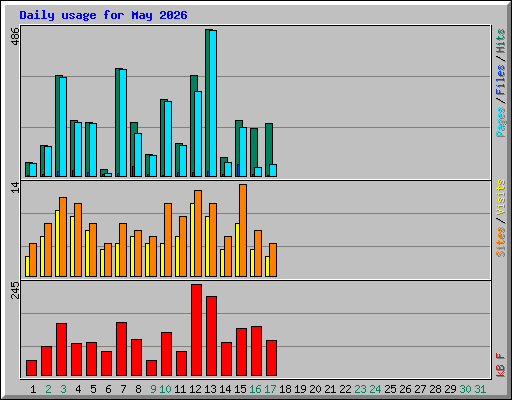Click day 5 on the x-axis

point(93,389)
